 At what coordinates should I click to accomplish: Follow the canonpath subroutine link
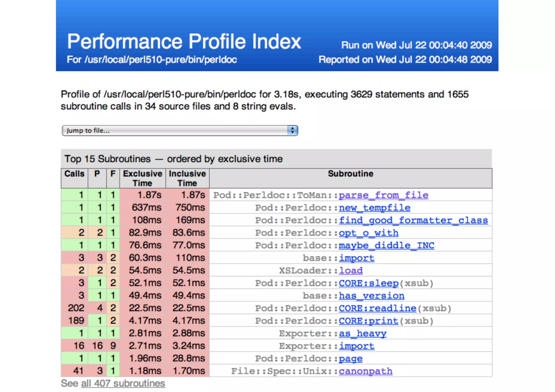365,371
